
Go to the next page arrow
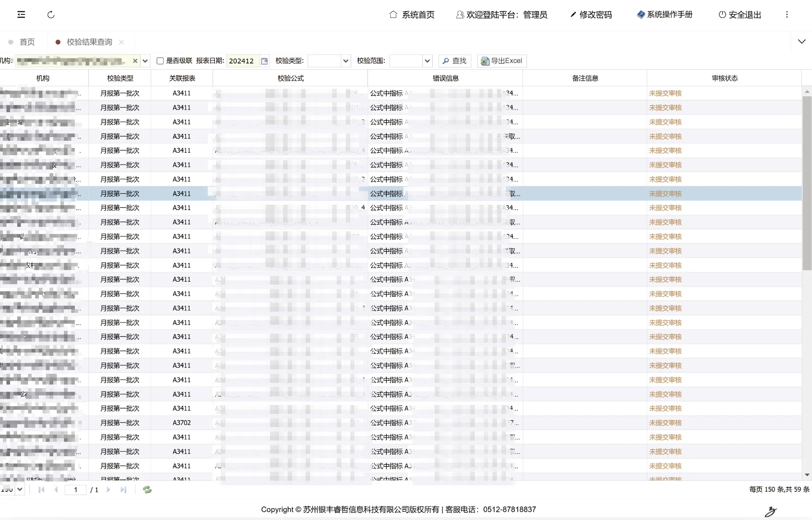click(x=109, y=490)
